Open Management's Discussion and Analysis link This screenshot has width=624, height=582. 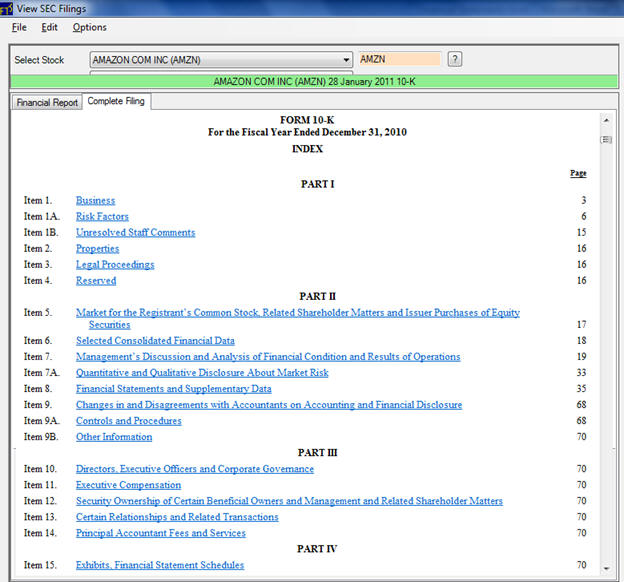point(268,356)
